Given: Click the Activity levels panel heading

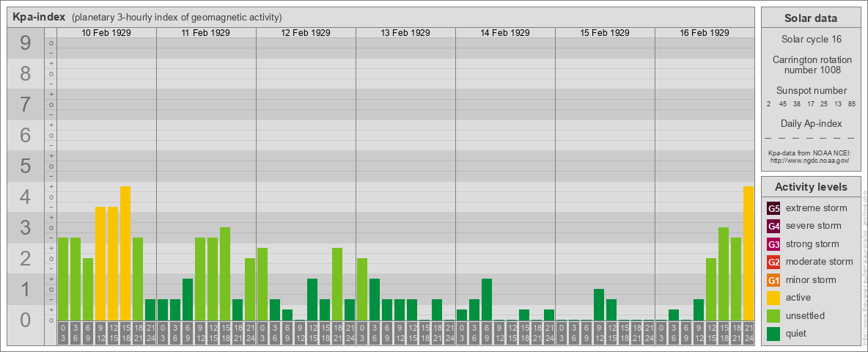Looking at the screenshot, I should coord(811,187).
